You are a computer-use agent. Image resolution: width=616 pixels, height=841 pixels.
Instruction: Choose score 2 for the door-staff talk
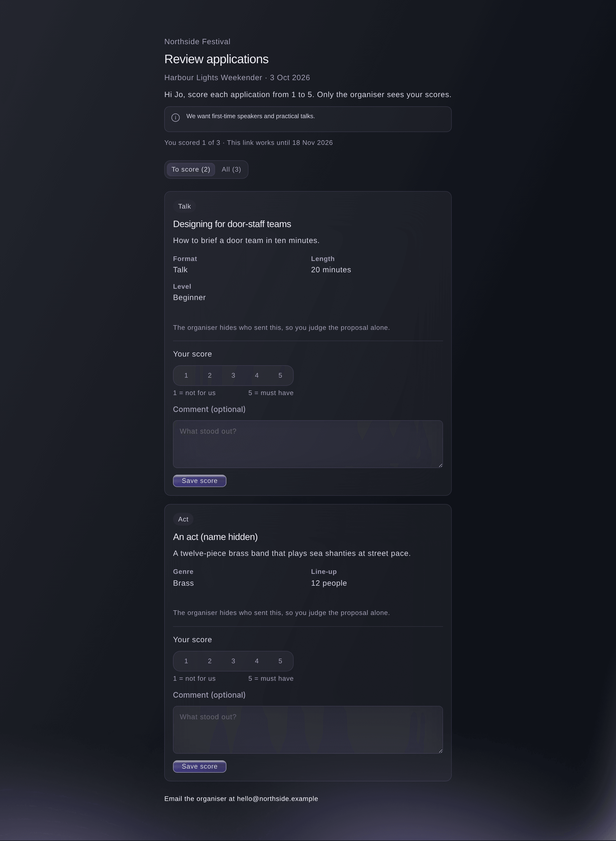[x=209, y=375]
